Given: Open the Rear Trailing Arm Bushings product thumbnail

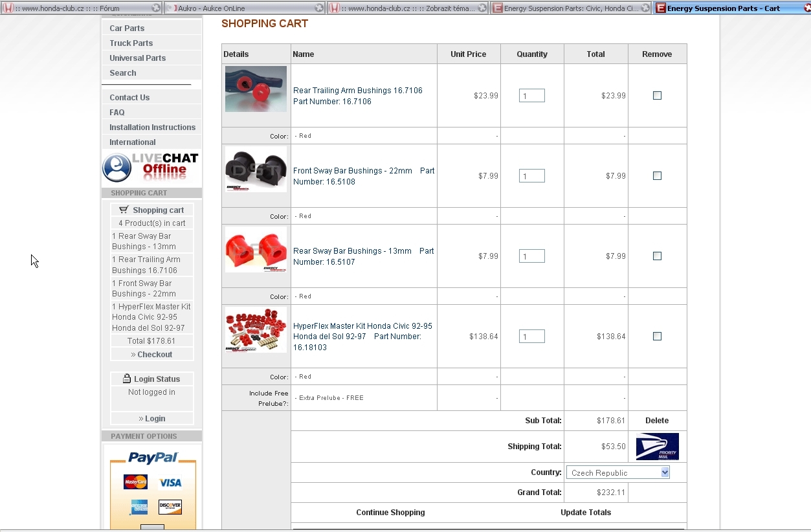Looking at the screenshot, I should tap(256, 89).
